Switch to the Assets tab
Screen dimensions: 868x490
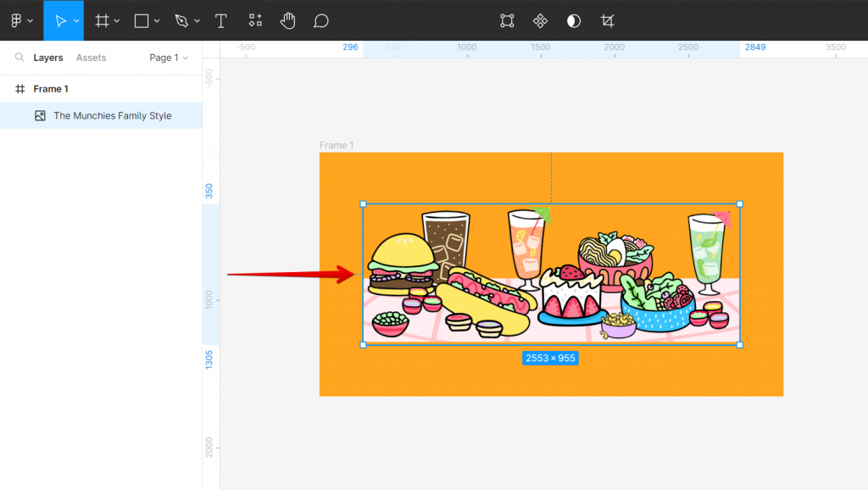click(x=92, y=57)
